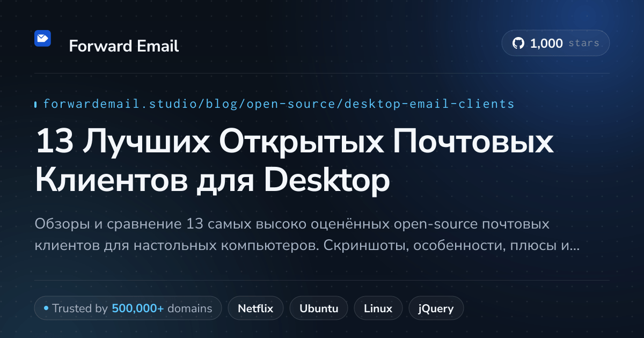Select the jQuery tag
Screen dimensions: 644x338
436,308
